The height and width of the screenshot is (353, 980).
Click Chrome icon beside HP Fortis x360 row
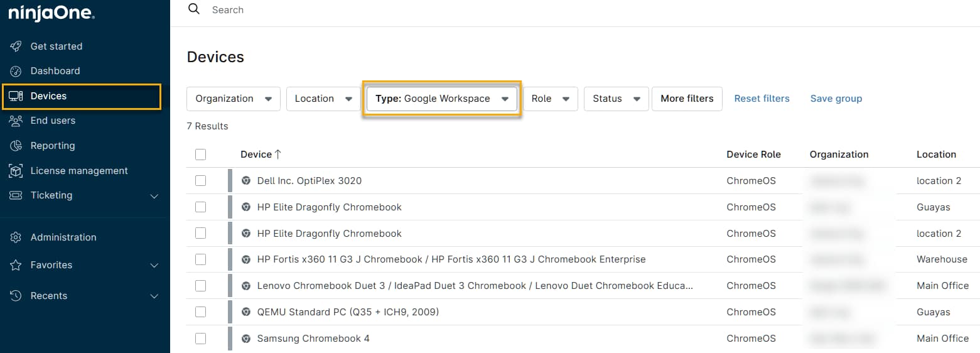point(246,259)
